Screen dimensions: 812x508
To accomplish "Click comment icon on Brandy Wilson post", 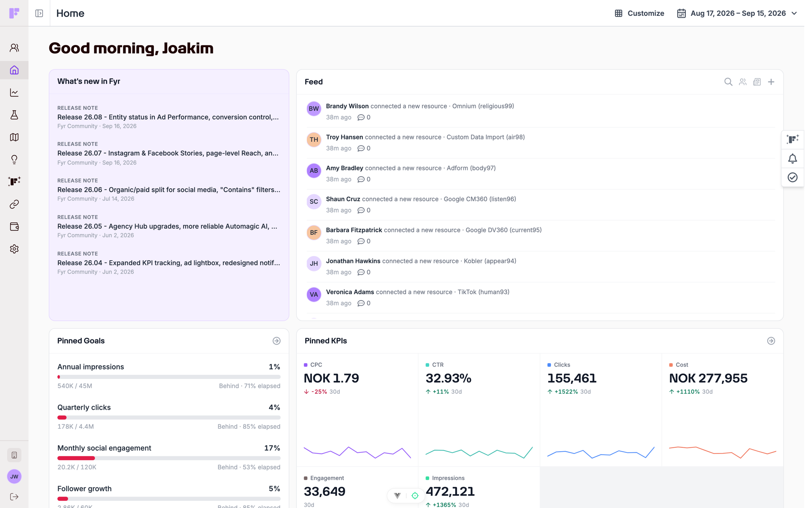I will (361, 117).
